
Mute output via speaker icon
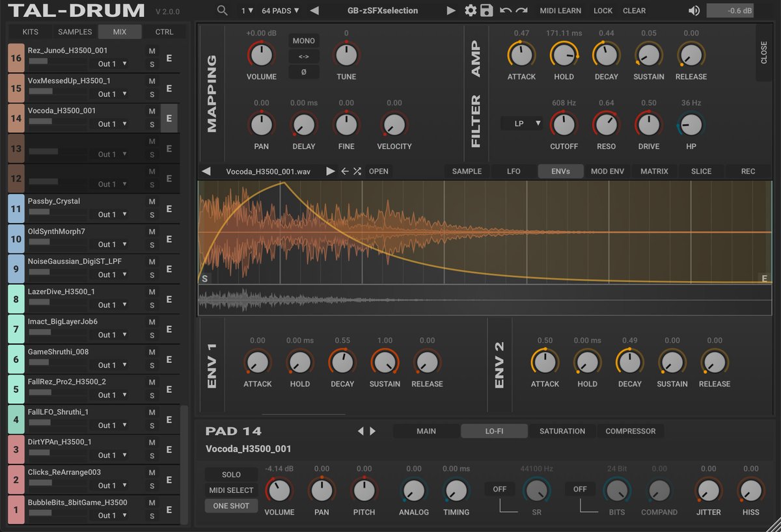pyautogui.click(x=694, y=10)
